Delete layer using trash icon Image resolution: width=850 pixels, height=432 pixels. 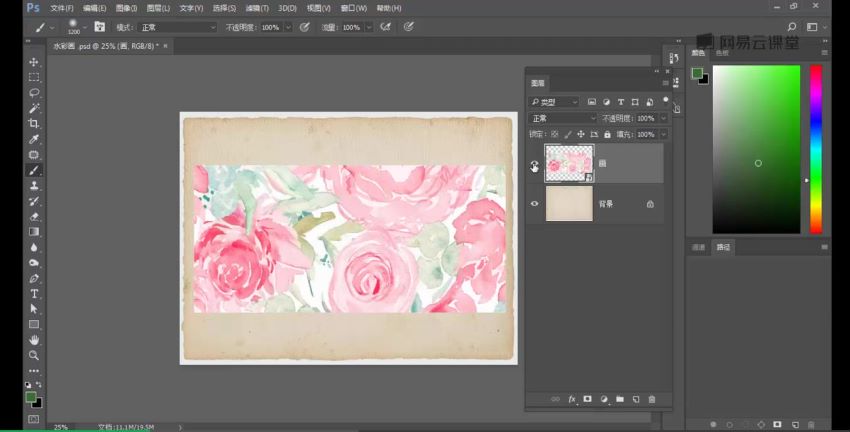pyautogui.click(x=652, y=399)
